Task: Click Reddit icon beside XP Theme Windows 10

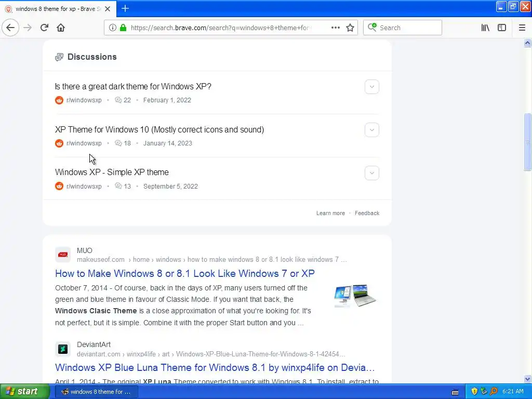Action: tap(59, 143)
